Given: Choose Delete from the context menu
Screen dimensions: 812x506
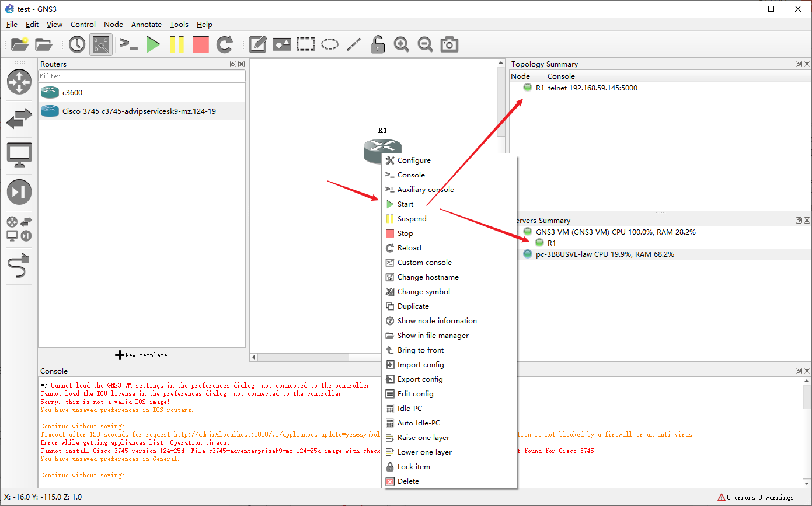Looking at the screenshot, I should click(x=449, y=481).
